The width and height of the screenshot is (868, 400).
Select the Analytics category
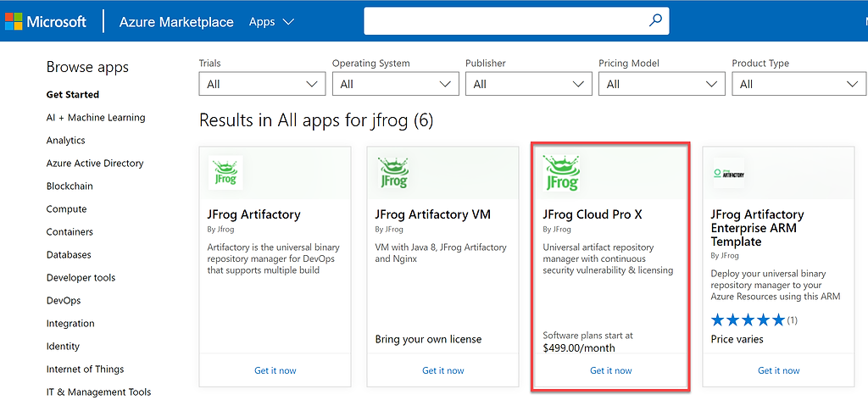pos(66,140)
